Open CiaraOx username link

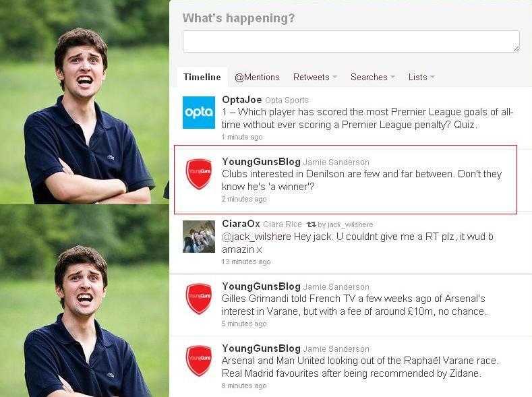pyautogui.click(x=241, y=224)
